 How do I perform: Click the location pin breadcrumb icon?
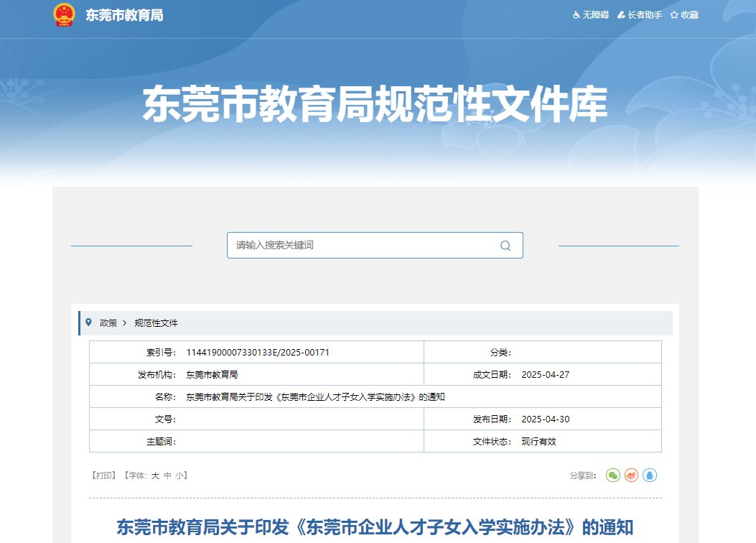(88, 322)
